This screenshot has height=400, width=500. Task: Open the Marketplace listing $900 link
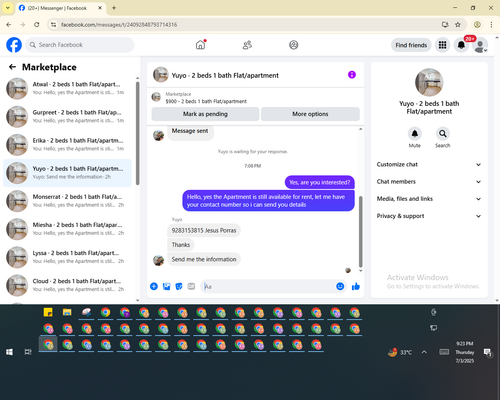[x=206, y=101]
